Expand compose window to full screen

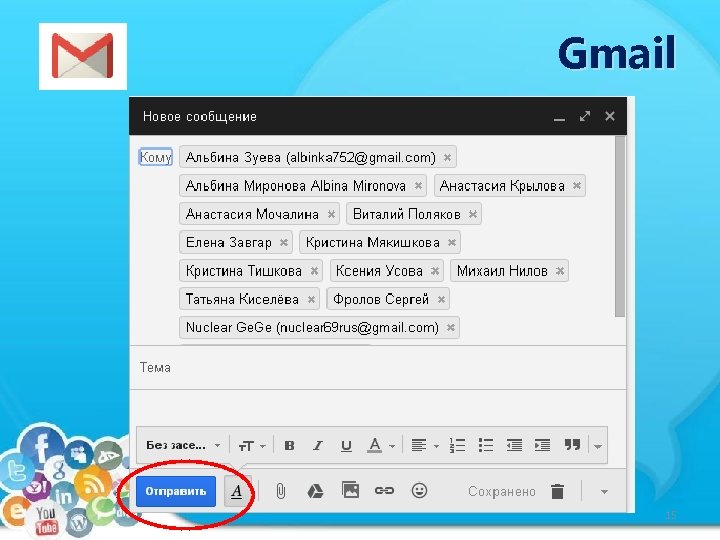click(x=585, y=116)
